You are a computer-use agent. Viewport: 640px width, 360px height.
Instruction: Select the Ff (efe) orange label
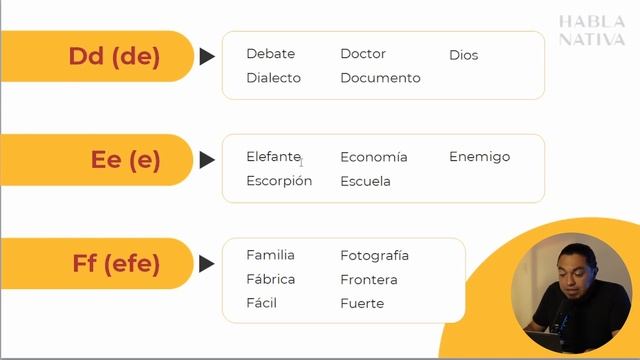tap(97, 263)
